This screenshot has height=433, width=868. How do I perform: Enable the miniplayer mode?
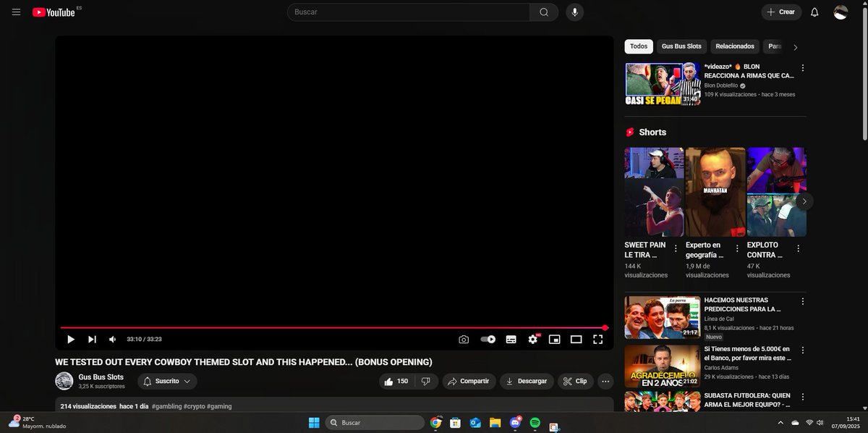coord(555,339)
